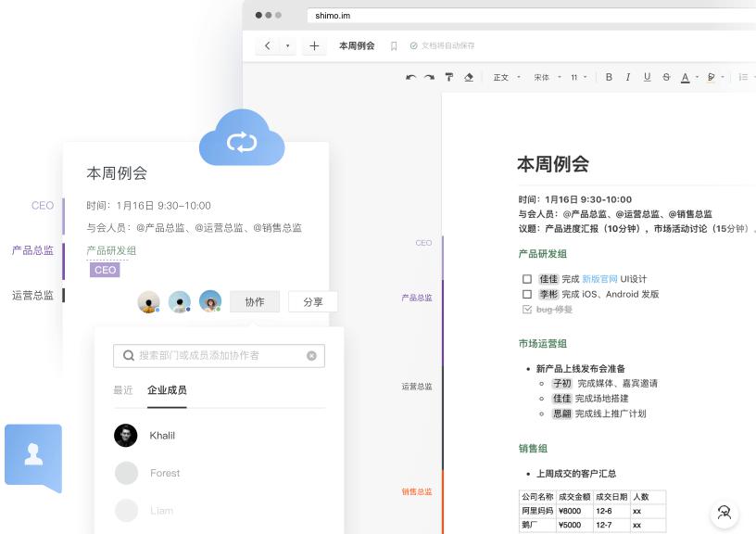Click the 阿里妈妈 table cell
Viewport: 756px width, 534px height.
tap(537, 511)
